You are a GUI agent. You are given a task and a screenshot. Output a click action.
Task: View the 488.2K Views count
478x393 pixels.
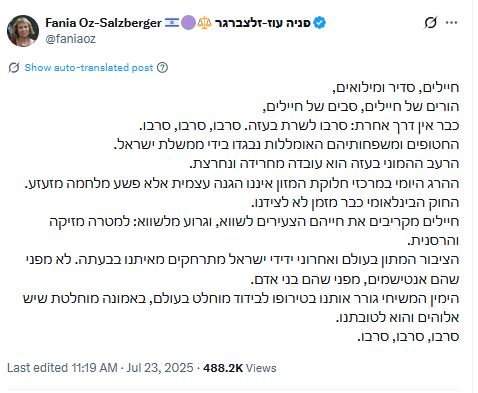point(240,368)
